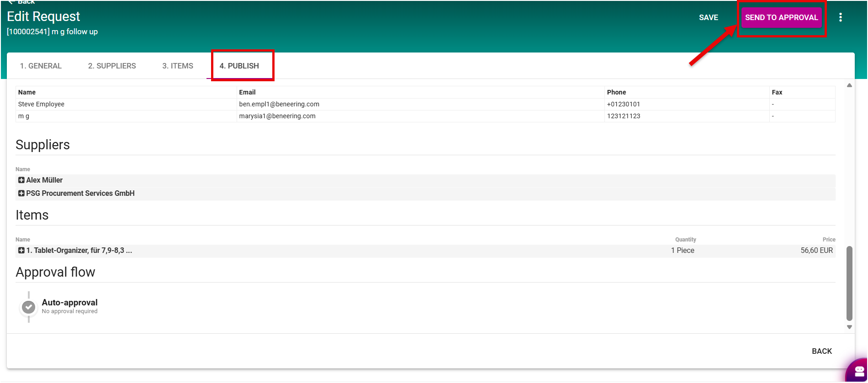Image resolution: width=868 pixels, height=383 pixels.
Task: Expand PSG Procurement Services GmbH supplier
Action: pyautogui.click(x=21, y=194)
